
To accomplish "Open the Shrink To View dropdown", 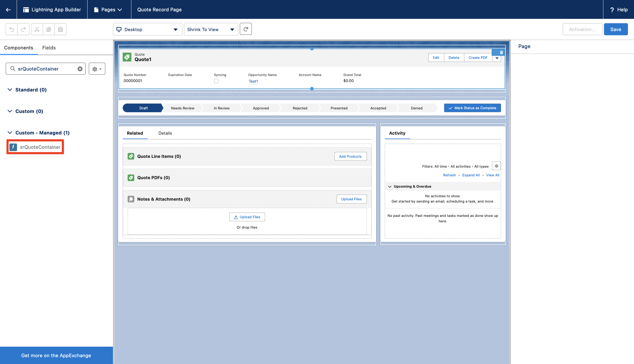I will (x=211, y=29).
